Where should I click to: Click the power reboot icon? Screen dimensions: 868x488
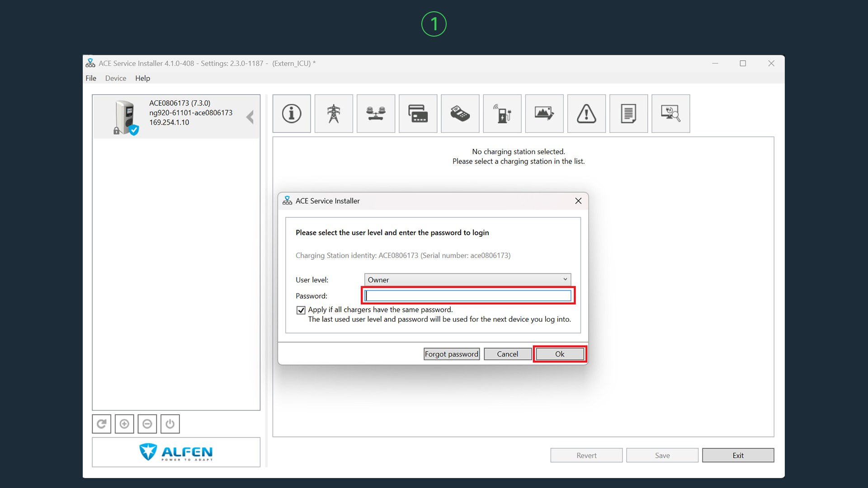[x=170, y=424]
